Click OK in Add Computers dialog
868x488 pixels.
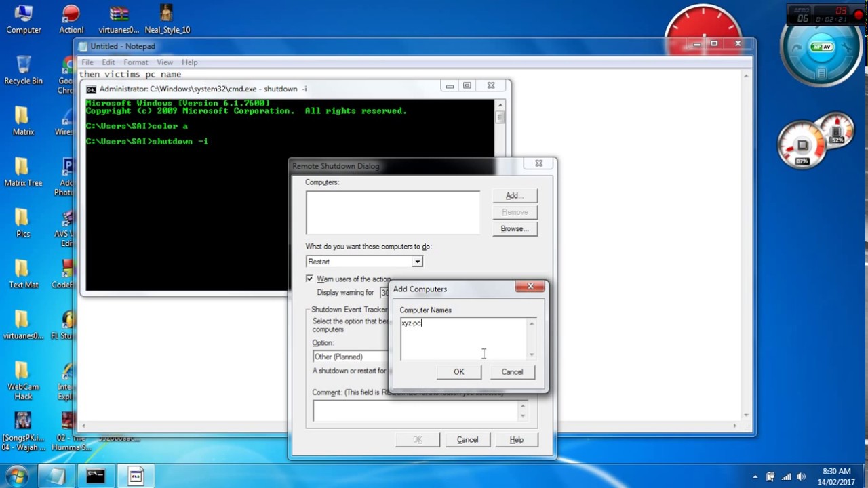tap(459, 371)
